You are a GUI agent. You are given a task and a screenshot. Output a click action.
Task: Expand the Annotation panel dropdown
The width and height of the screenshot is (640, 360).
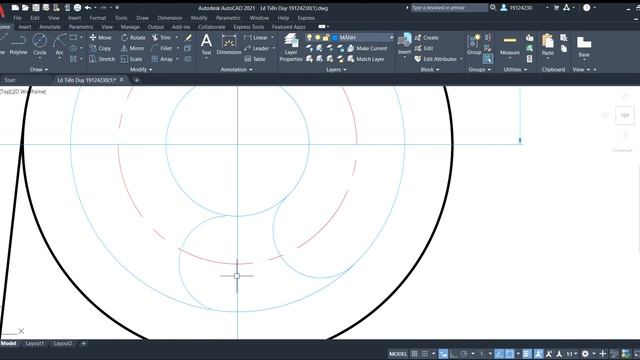point(237,69)
